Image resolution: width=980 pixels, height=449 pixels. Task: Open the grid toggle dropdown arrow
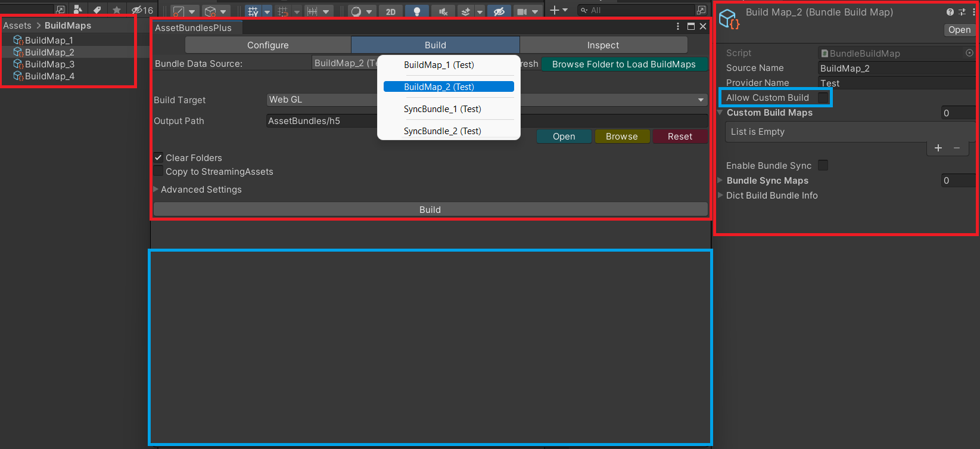point(267,11)
